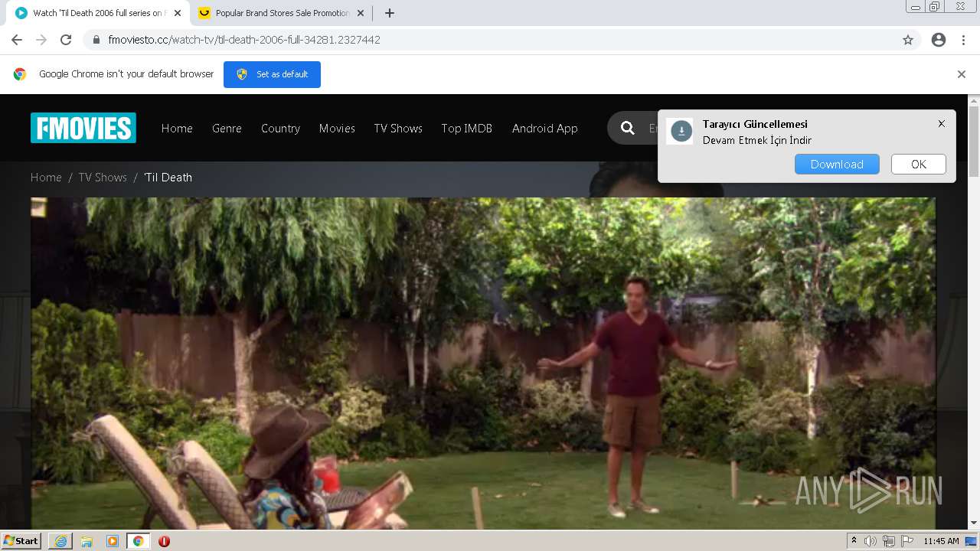Open Android App page
This screenshot has width=980, height=551.
[x=544, y=129]
